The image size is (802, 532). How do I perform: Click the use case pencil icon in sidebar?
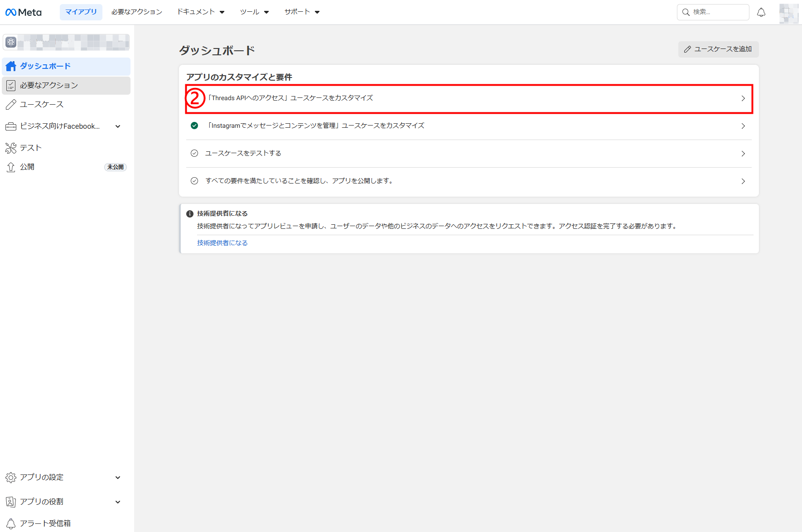[11, 105]
